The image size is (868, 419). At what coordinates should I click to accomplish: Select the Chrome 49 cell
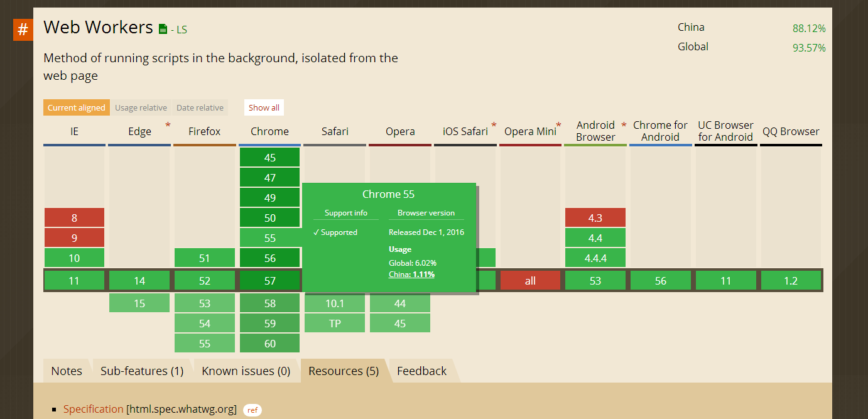point(269,198)
